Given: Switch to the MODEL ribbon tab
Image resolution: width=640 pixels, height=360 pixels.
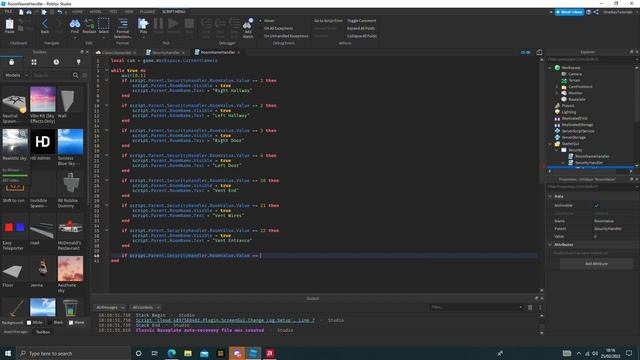Looking at the screenshot, I should 96,12.
